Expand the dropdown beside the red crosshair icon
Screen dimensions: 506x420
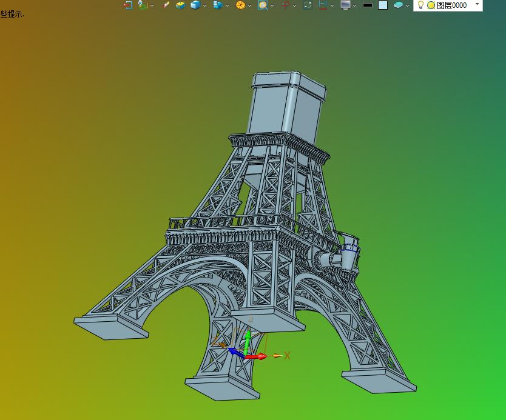click(x=294, y=5)
